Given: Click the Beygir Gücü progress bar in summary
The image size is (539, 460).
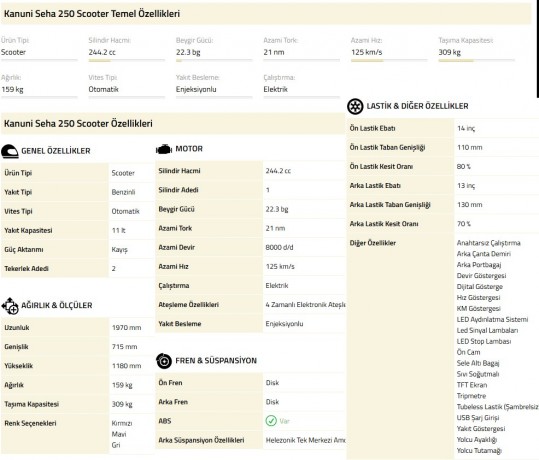Looking at the screenshot, I should 214,61.
